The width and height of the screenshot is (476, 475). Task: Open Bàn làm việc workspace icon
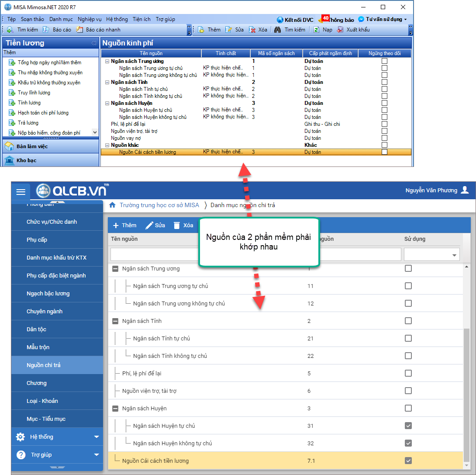click(10, 146)
